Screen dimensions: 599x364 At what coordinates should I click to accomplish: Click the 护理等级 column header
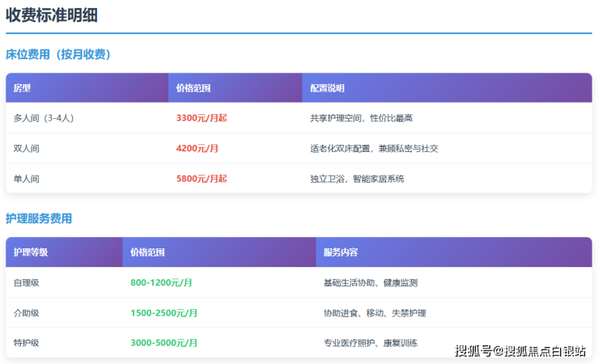[31, 252]
